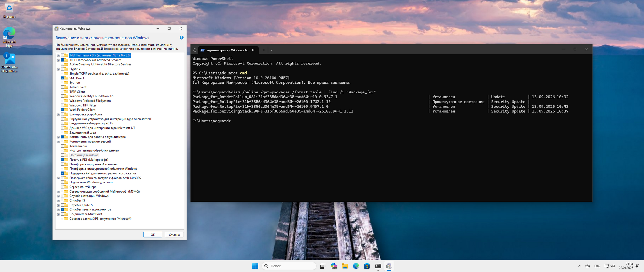Image resolution: width=644 pixels, height=272 pixels.
Task: Open the Windows Start menu
Action: [x=255, y=266]
